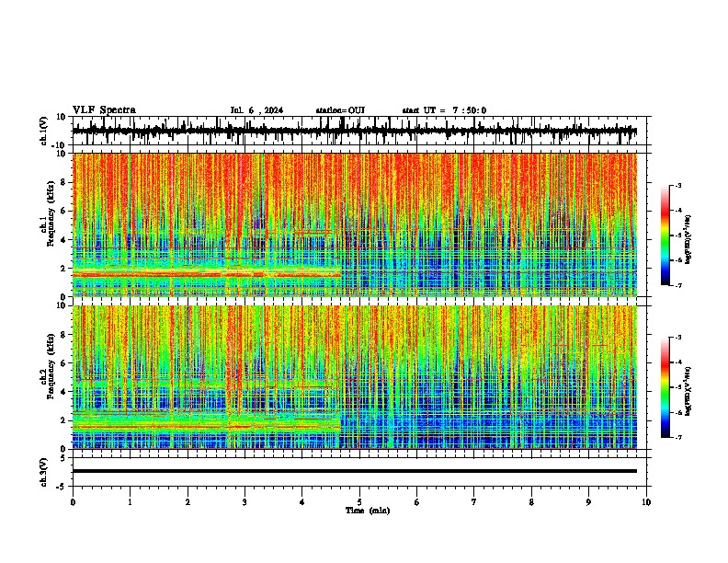Screen dimensions: 728x563
Task: Click the log(PSD) label beside ch.2 color bar
Action: [x=688, y=391]
